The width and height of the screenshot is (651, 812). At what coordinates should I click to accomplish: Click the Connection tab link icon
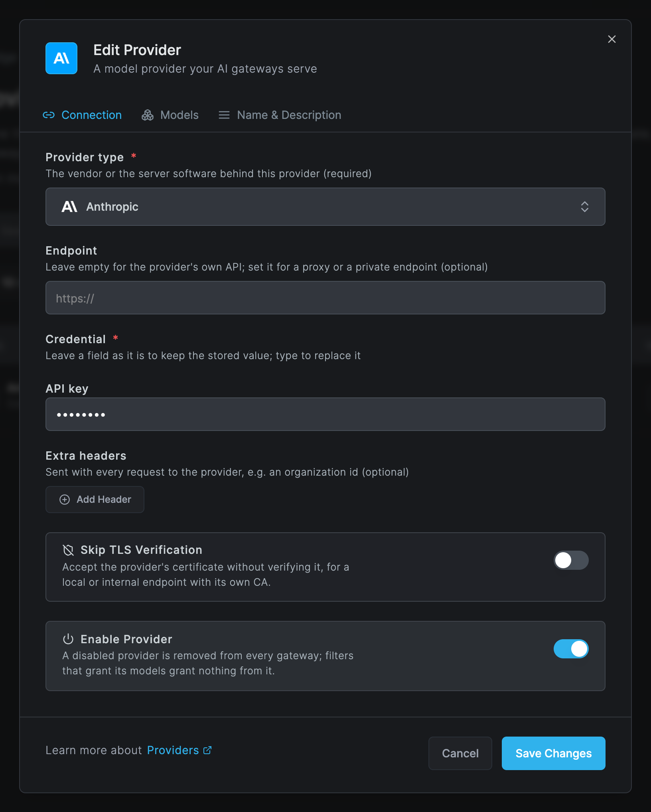(49, 115)
